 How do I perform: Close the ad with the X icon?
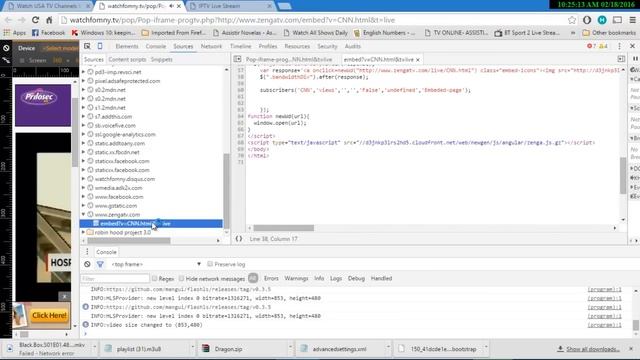(x=64, y=296)
